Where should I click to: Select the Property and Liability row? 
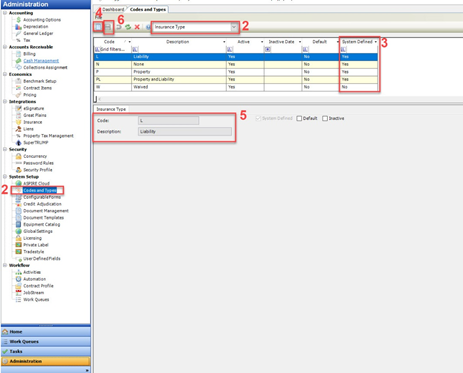236,79
